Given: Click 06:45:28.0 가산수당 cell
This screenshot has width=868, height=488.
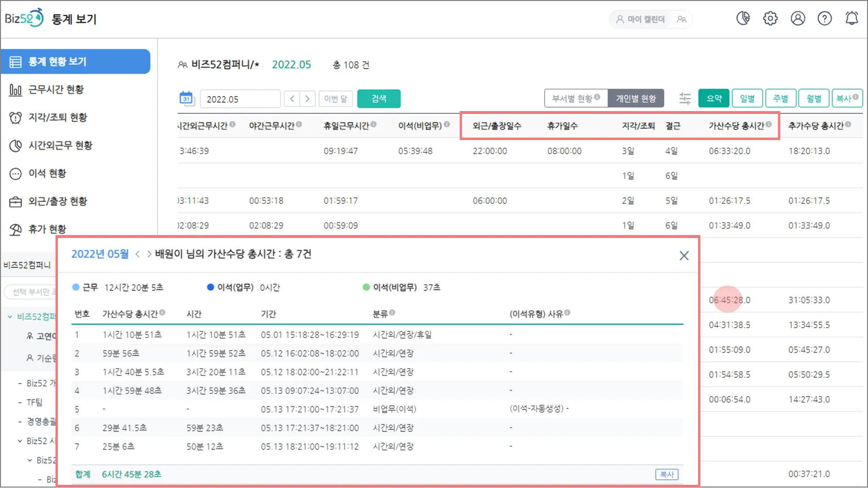Looking at the screenshot, I should 729,300.
